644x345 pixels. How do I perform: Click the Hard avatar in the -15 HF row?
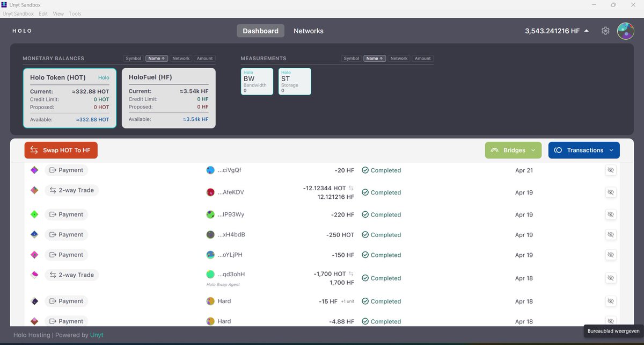pos(210,301)
